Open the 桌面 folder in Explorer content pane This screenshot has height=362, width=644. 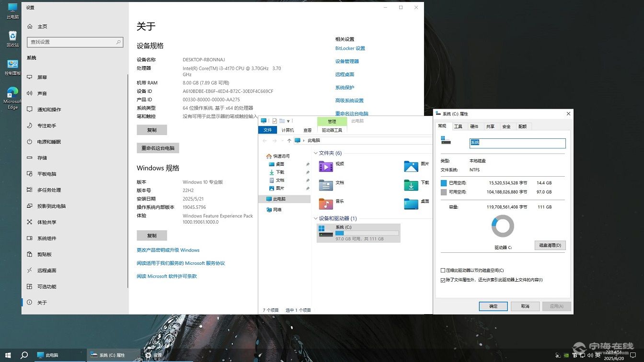coord(416,204)
